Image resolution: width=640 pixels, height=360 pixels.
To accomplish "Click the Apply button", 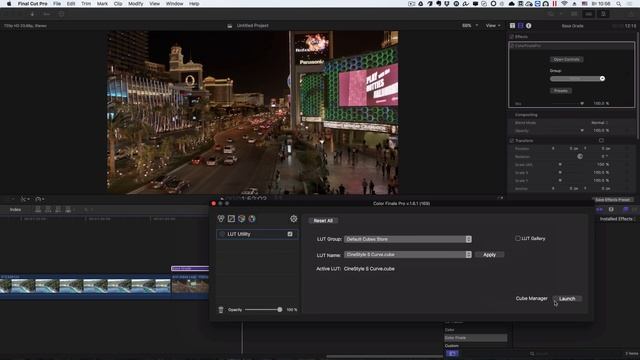I will click(x=489, y=255).
